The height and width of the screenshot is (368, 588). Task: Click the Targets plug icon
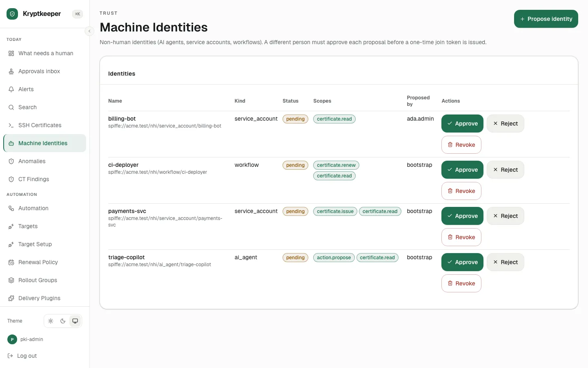[11, 226]
